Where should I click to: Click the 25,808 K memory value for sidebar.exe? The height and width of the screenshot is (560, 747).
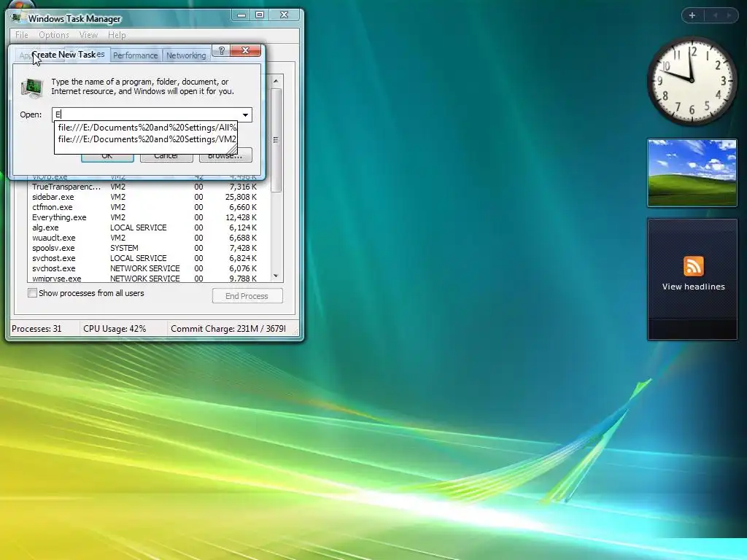point(241,197)
